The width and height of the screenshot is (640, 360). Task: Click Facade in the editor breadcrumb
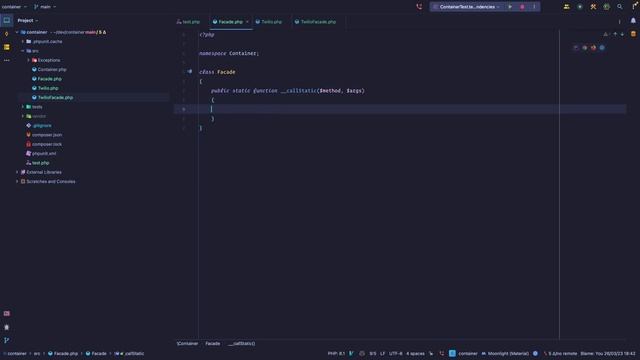tap(212, 344)
